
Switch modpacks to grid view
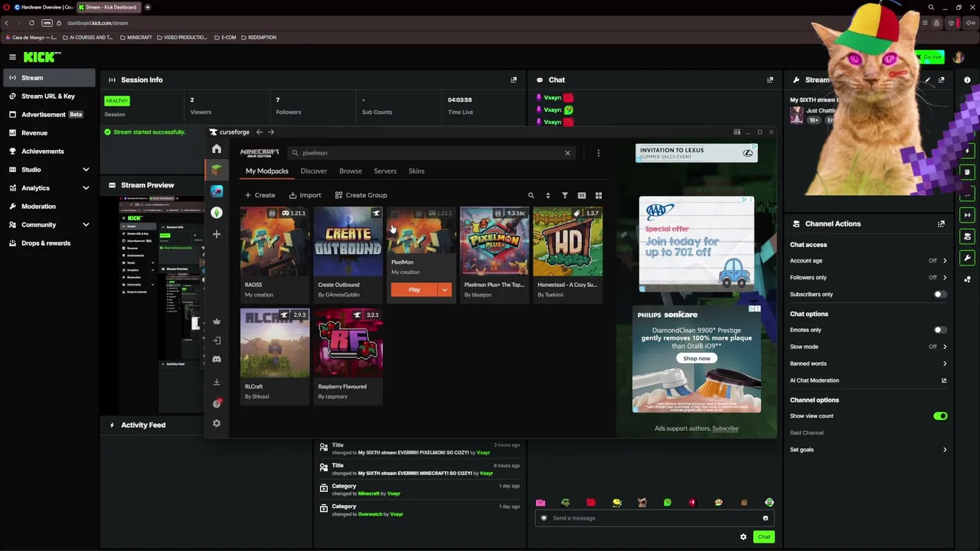[598, 196]
